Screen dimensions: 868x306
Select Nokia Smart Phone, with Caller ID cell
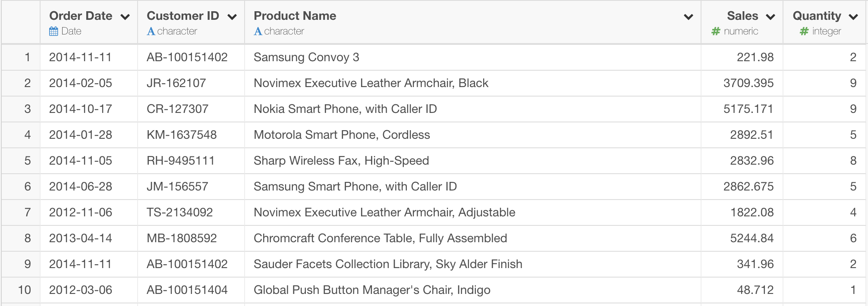click(473, 109)
